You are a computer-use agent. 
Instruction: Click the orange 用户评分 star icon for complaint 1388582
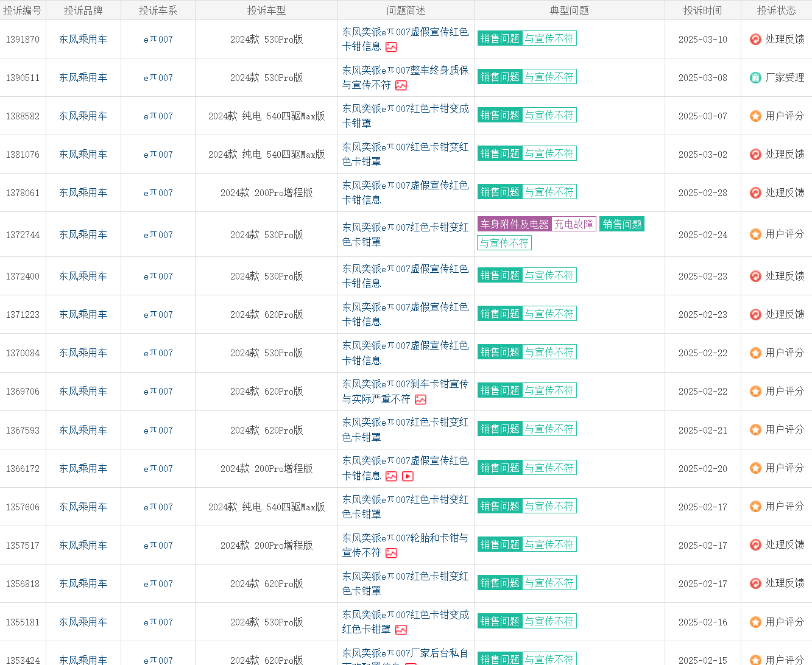click(755, 116)
